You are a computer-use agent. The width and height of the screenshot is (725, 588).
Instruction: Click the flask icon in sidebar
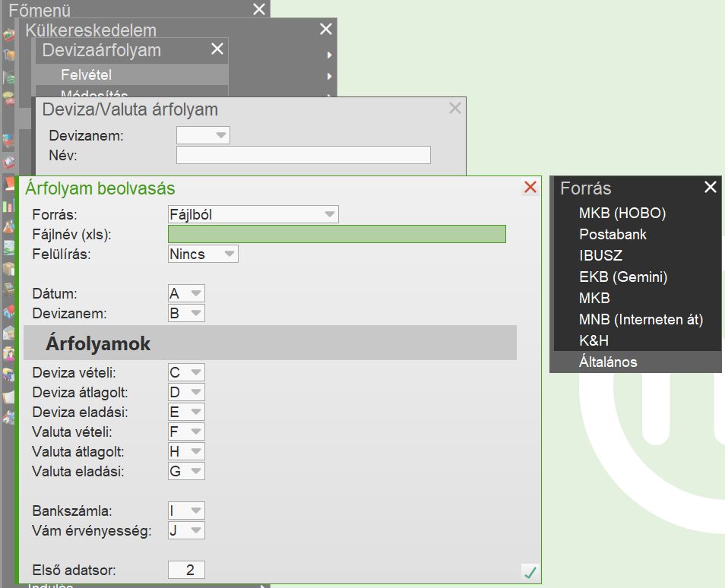pos(8,226)
